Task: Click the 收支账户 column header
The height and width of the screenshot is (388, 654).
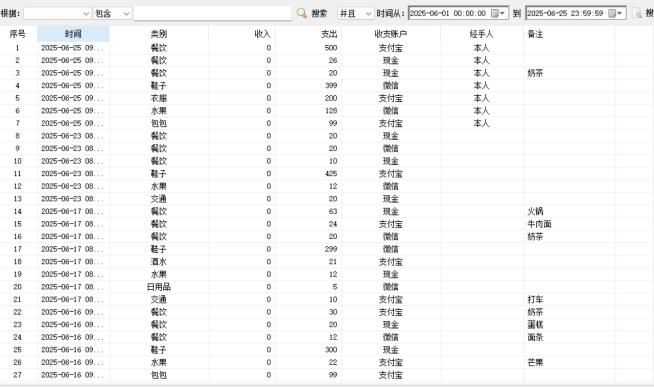Action: (391, 34)
